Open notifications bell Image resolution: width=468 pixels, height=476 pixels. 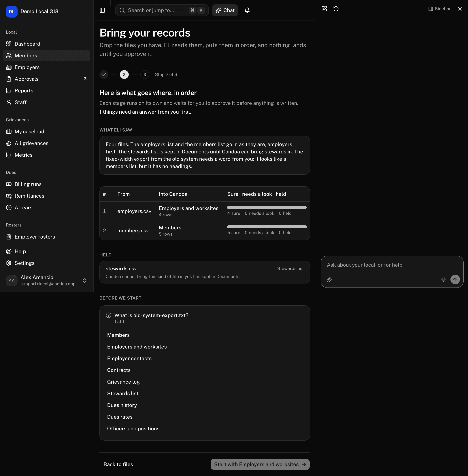coord(247,10)
